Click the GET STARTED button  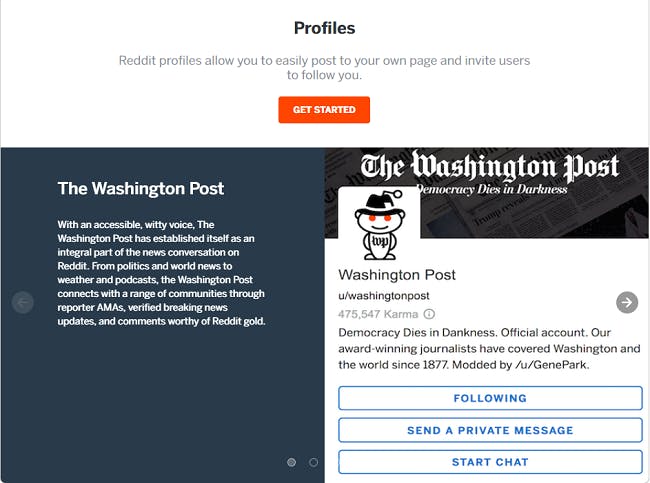[x=324, y=110]
